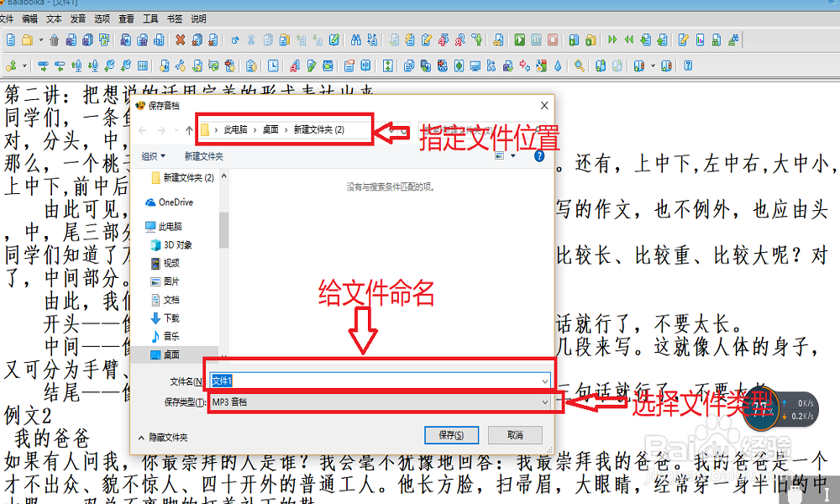Viewport: 840px width, 504px height.
Task: Expand the open-file dropdown arrow in the toolbar
Action: point(40,39)
